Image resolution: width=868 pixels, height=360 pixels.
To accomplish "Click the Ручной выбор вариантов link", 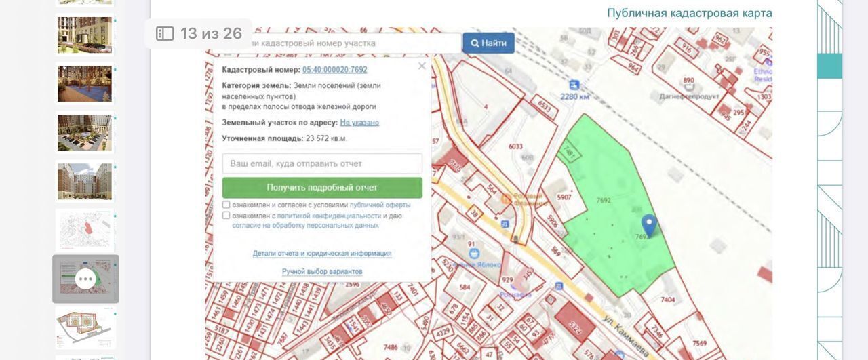I will (x=322, y=271).
